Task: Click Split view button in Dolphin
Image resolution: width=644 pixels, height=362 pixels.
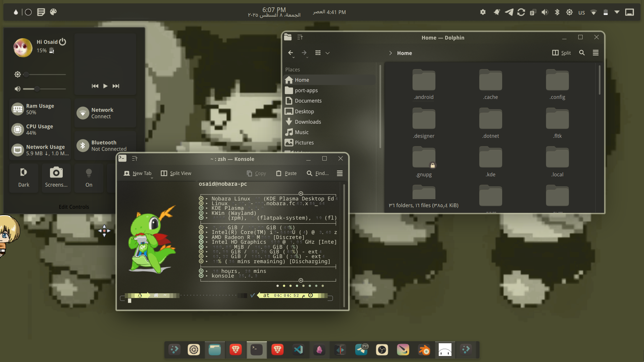Action: coord(561,53)
